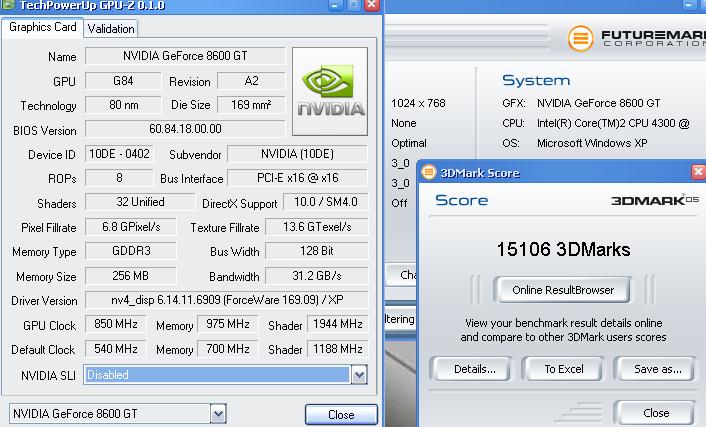The width and height of the screenshot is (706, 427).
Task: Click the Bus Interface field PCI-E x16 @ x16
Action: pos(297,178)
